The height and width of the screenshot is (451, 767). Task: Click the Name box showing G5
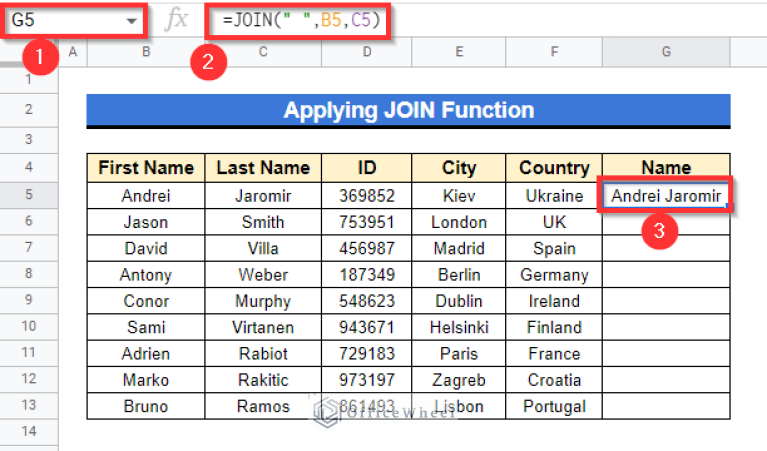click(x=73, y=21)
